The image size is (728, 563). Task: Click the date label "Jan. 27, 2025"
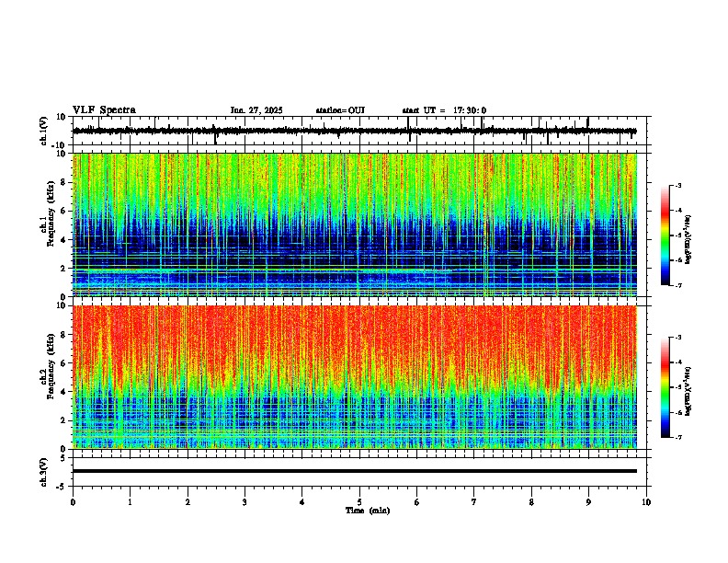(256, 110)
